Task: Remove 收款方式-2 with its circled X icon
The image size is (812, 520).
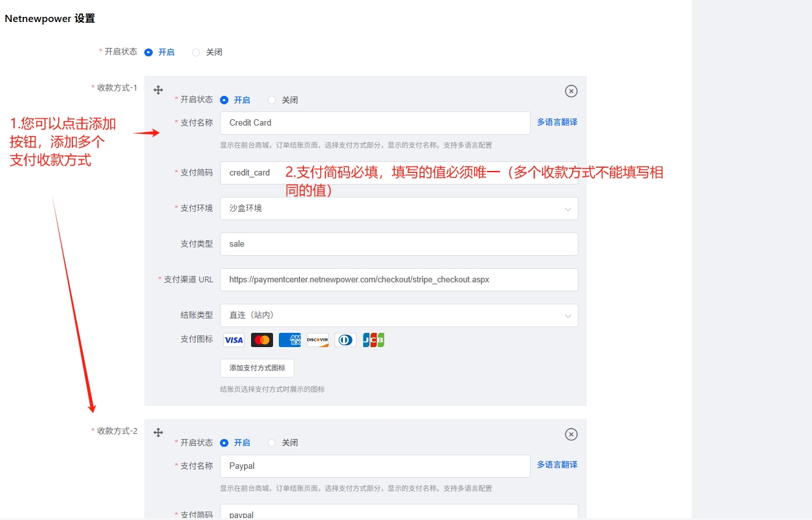Action: (571, 435)
